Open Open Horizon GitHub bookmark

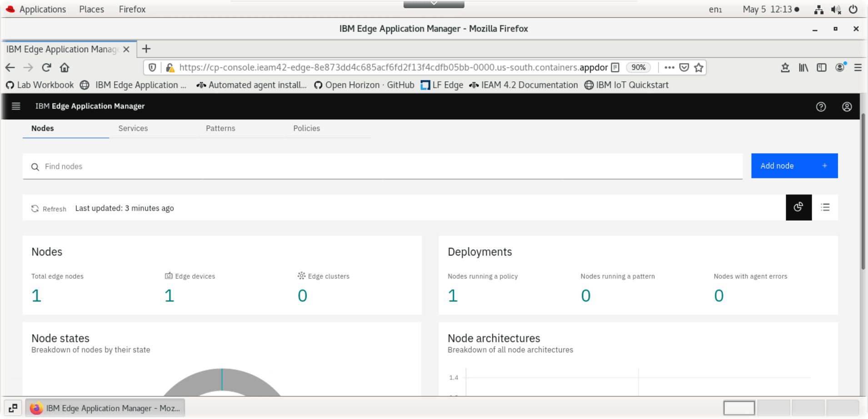pyautogui.click(x=364, y=85)
